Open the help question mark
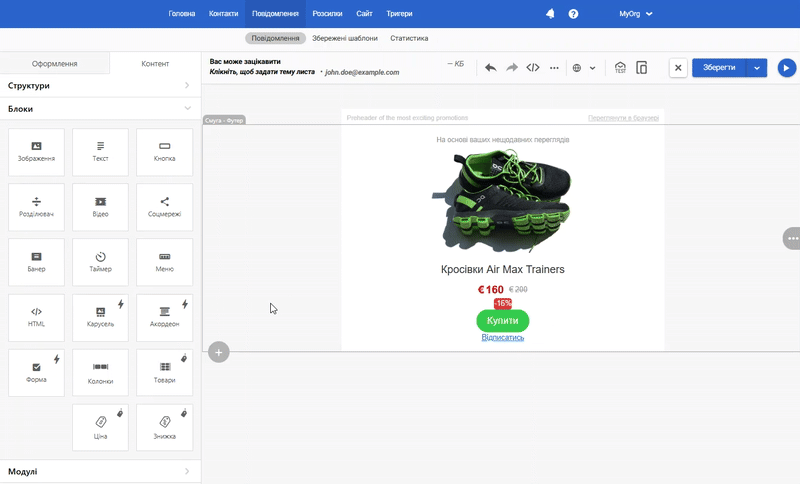This screenshot has height=484, width=800. click(573, 14)
